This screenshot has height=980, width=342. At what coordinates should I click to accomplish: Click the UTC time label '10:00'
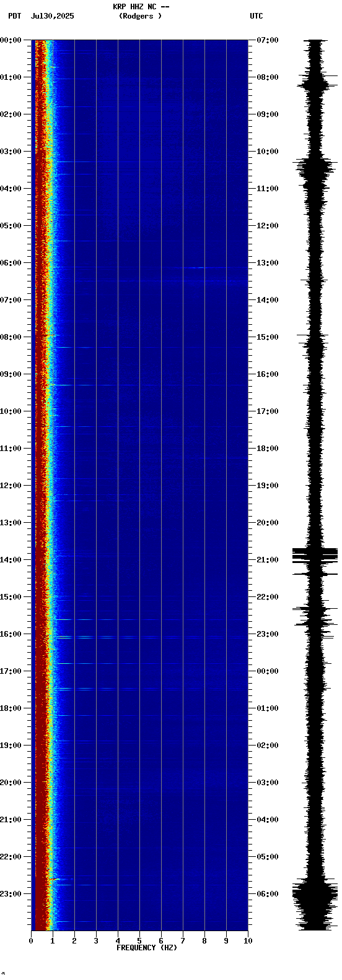[x=268, y=152]
